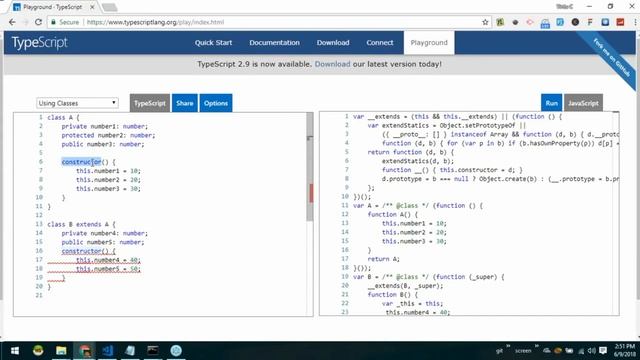Screen dimensions: 640x360
Task: Open the Quick Start page
Action: (213, 42)
